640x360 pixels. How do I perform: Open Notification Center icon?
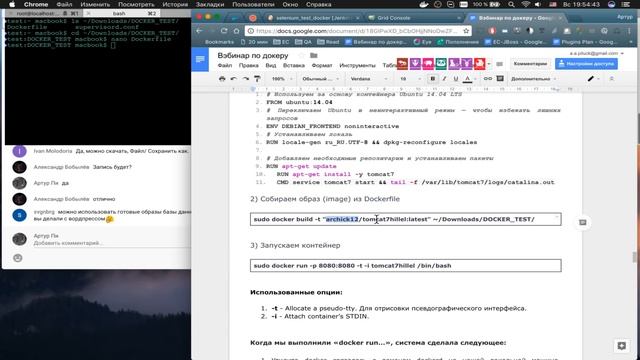(x=627, y=4)
